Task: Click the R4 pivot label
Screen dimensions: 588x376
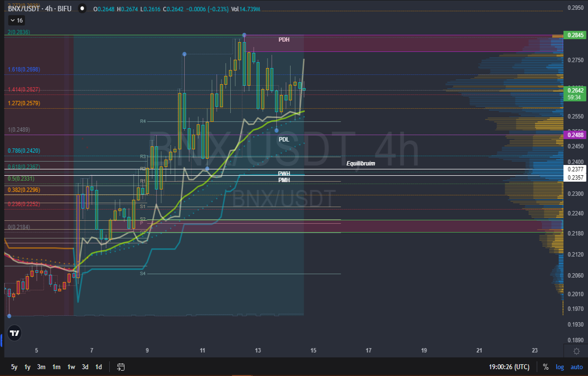Action: pyautogui.click(x=143, y=121)
